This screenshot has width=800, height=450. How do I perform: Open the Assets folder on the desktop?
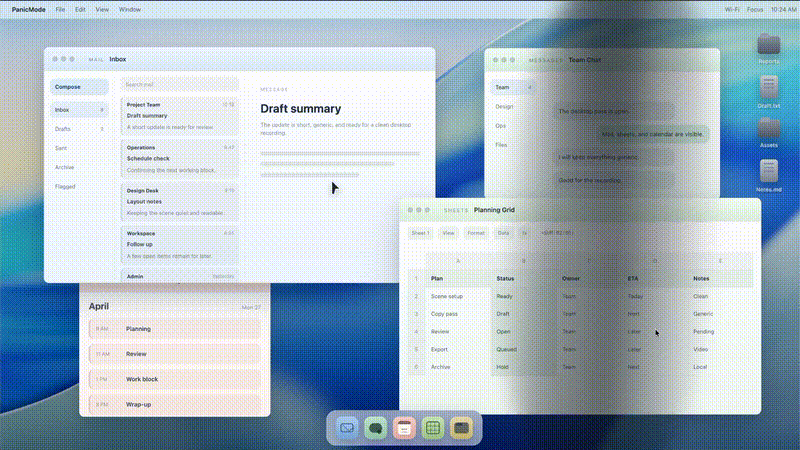(x=768, y=133)
